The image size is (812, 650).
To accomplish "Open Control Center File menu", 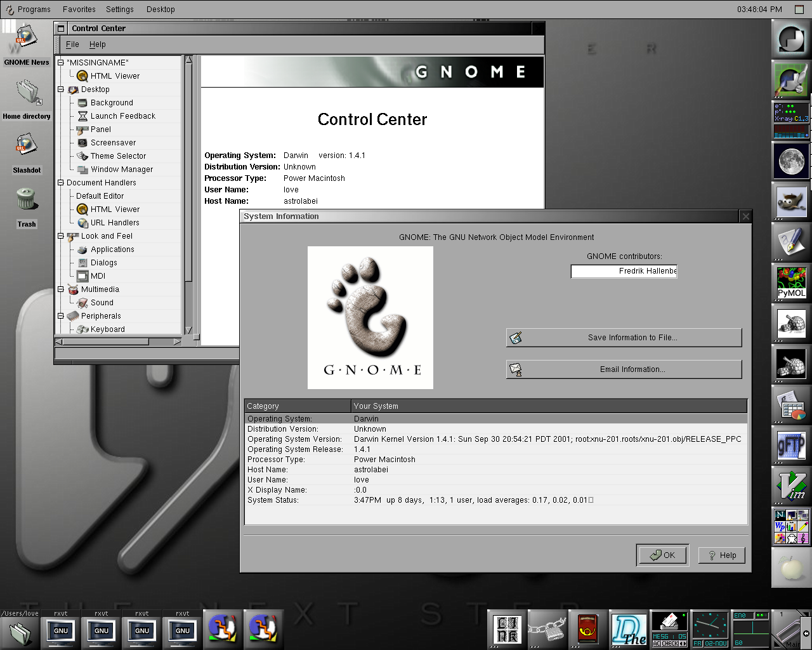I will click(x=72, y=44).
